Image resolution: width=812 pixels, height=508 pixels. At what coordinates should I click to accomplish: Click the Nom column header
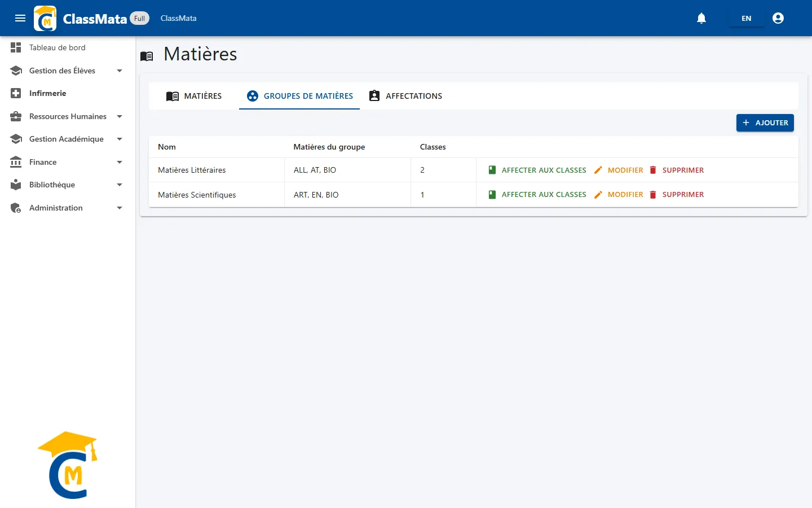(x=167, y=147)
